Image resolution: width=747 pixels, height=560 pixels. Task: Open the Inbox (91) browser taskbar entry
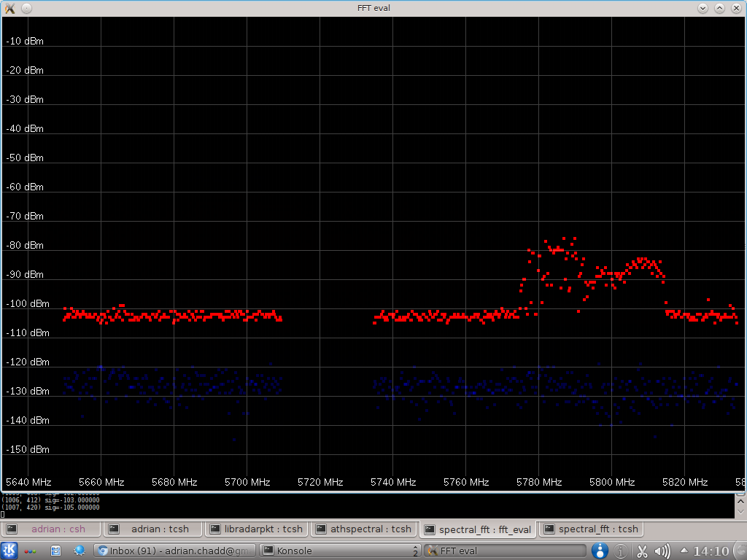pyautogui.click(x=175, y=551)
